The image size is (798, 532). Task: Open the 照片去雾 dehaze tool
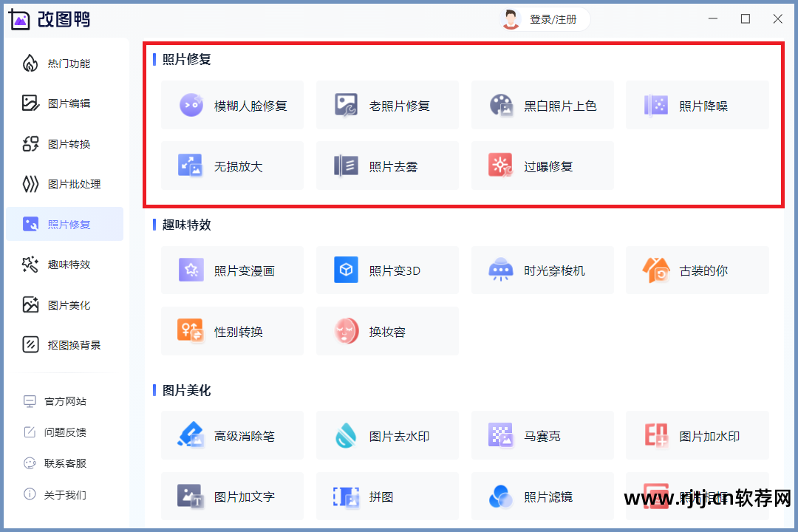point(387,166)
